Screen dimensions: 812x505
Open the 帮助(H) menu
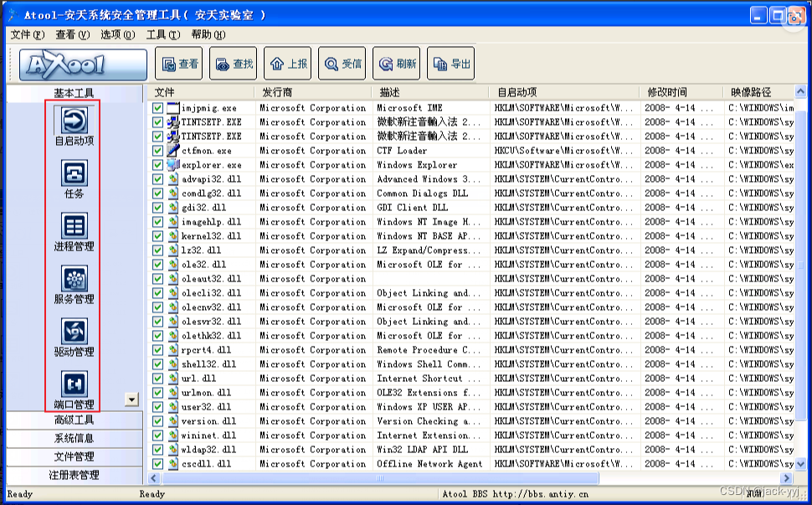pyautogui.click(x=208, y=34)
